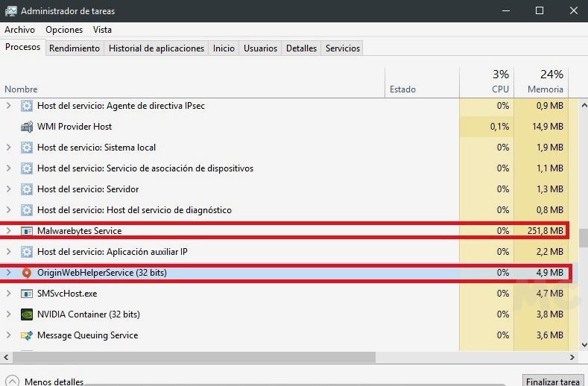The image size is (588, 386).
Task: Open the Opciones menu
Action: coord(64,30)
